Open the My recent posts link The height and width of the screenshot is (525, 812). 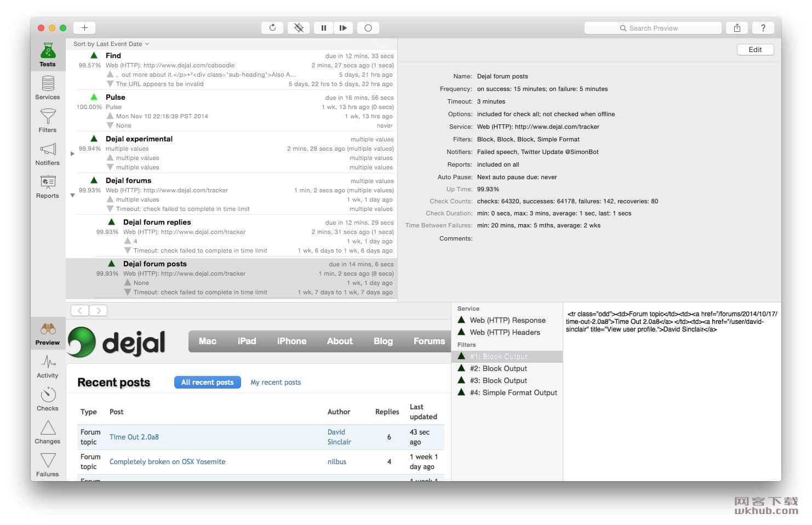tap(276, 382)
